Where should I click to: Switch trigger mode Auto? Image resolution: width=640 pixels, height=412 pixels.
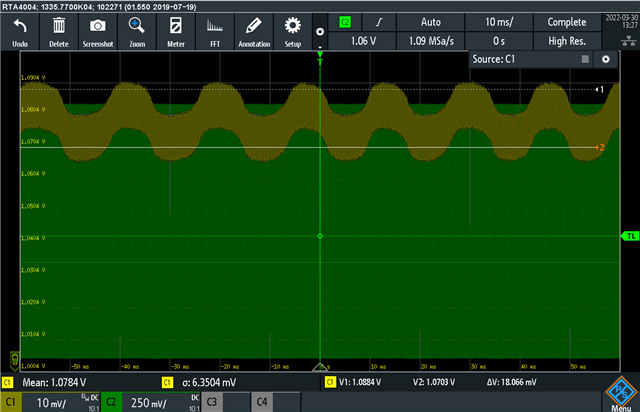pos(431,22)
